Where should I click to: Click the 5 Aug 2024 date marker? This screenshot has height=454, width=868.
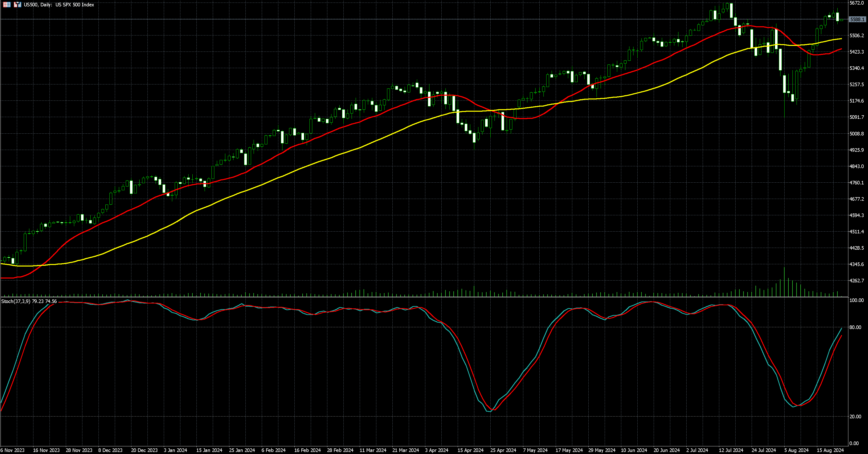click(796, 450)
